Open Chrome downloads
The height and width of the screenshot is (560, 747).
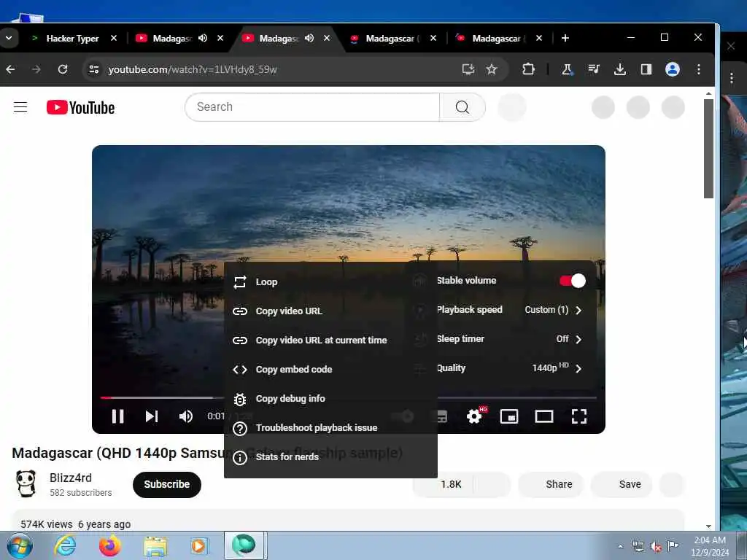[620, 69]
